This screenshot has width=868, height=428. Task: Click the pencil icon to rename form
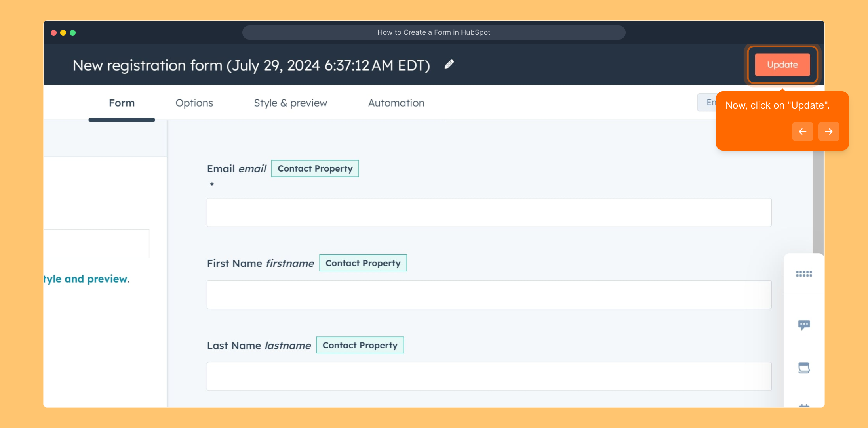coord(449,64)
